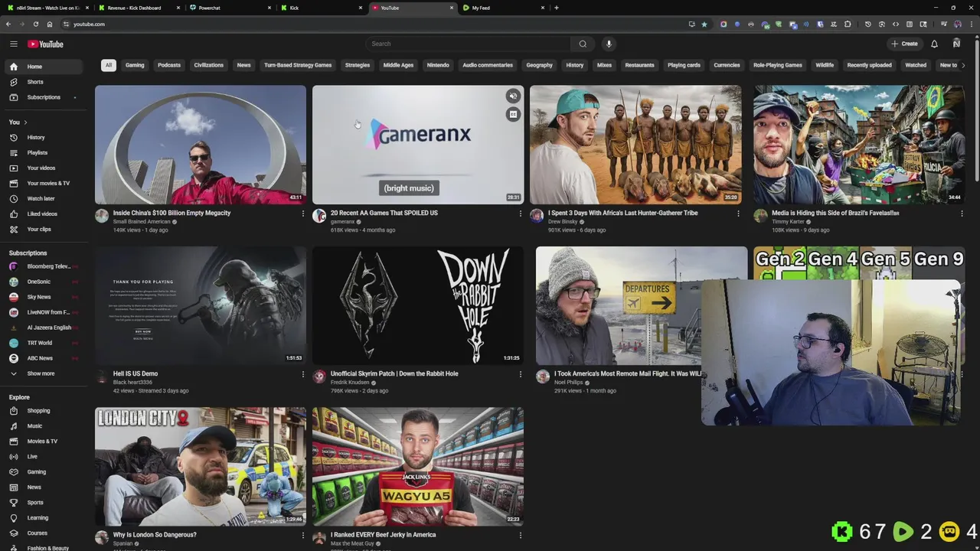Image resolution: width=980 pixels, height=551 pixels.
Task: Go back with browser back arrow
Action: pos(8,24)
